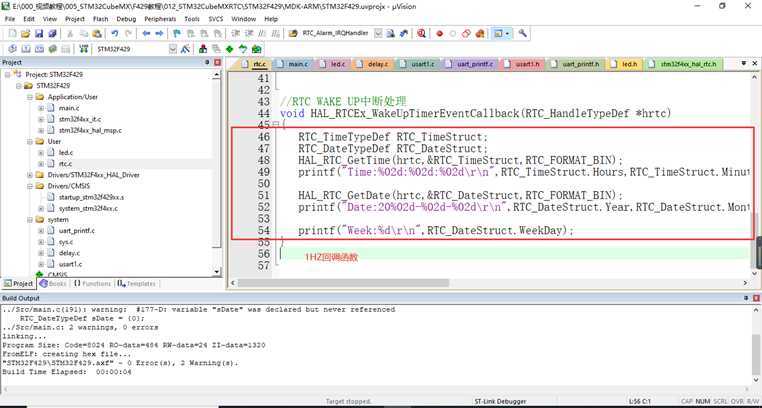762x408 pixels.
Task: Switch to the delay.c editor tab
Action: (x=373, y=64)
